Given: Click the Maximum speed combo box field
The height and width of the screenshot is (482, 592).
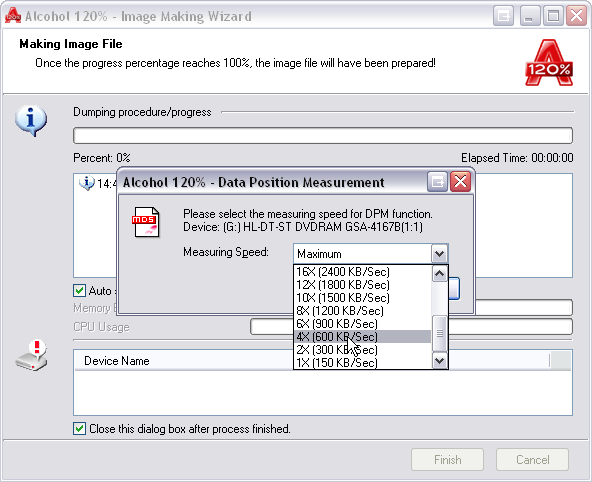Looking at the screenshot, I should tap(362, 254).
